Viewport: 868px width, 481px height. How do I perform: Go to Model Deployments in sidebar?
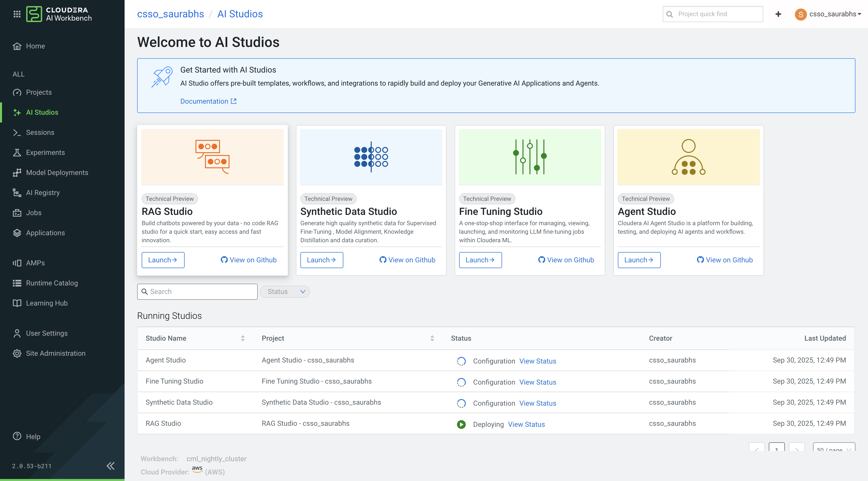point(57,172)
